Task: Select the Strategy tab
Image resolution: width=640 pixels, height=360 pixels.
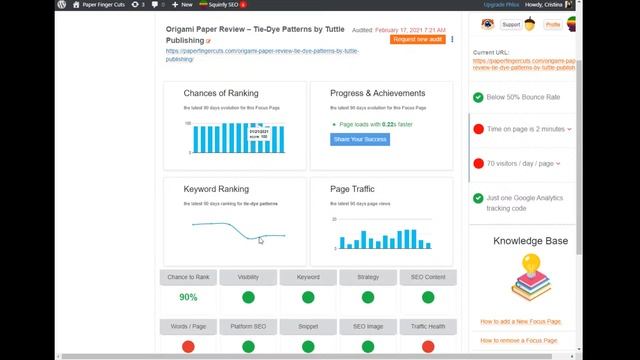Action: click(x=368, y=277)
